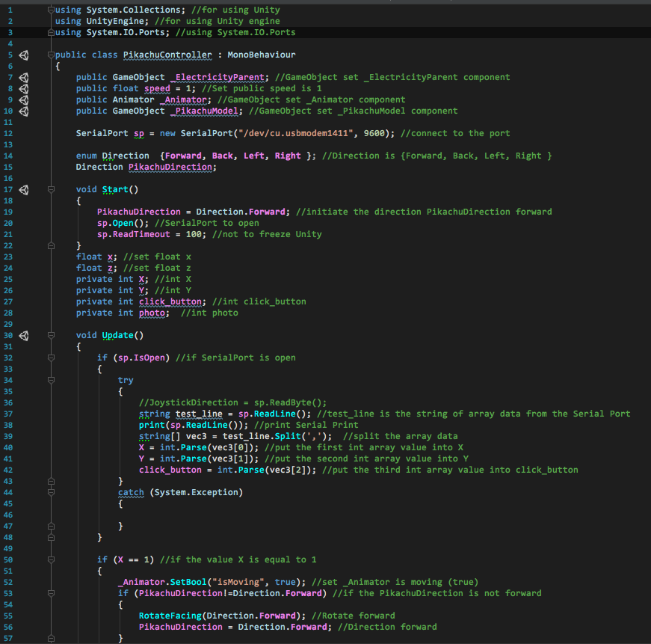Screen dimensions: 651x644
Task: Collapse the using directives block
Action: pyautogui.click(x=50, y=10)
